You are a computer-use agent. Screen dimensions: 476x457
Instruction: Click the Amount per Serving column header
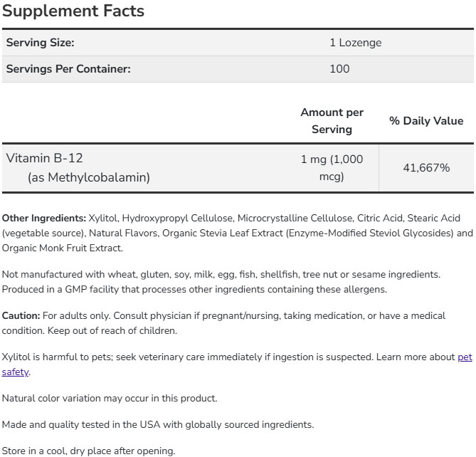tap(332, 121)
